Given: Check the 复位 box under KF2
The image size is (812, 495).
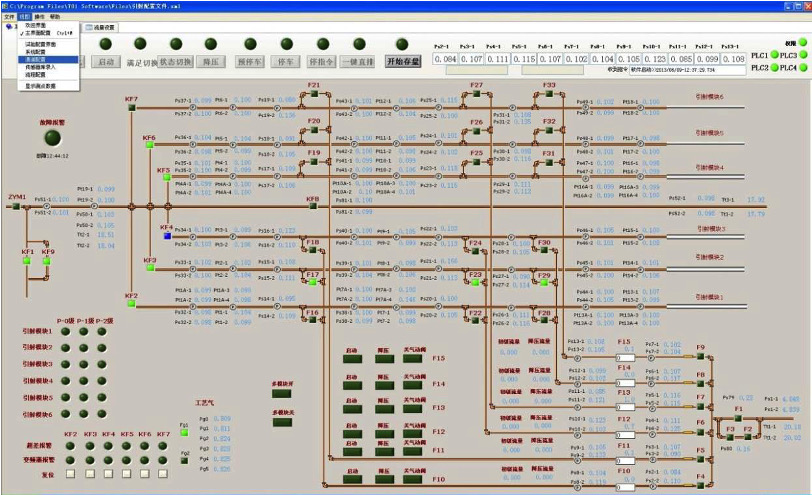Looking at the screenshot, I should 71,472.
